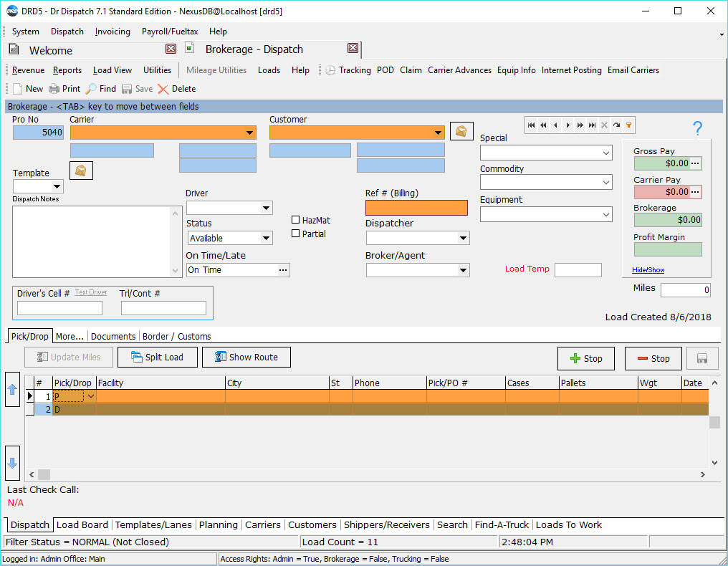Image resolution: width=728 pixels, height=566 pixels.
Task: Save the current load
Action: (x=137, y=89)
